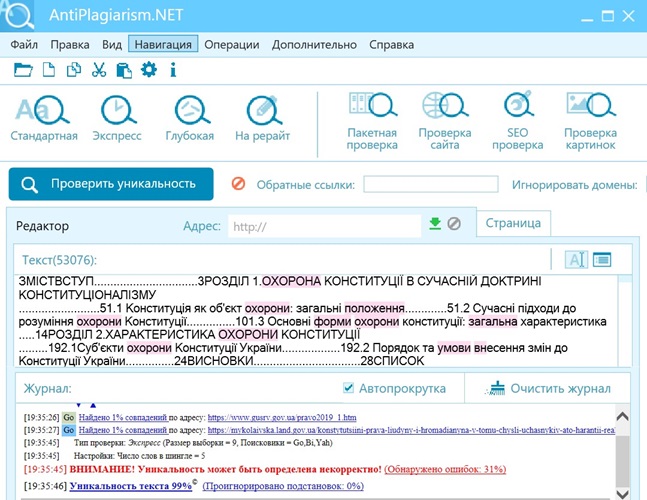This screenshot has width=647, height=500.
Task: Click the Адрес http:// input field
Action: point(324,226)
